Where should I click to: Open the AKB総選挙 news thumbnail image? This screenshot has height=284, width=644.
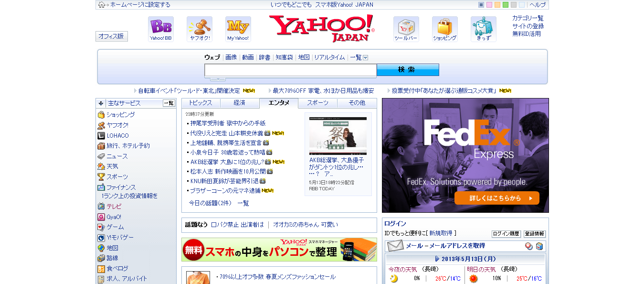(x=338, y=136)
